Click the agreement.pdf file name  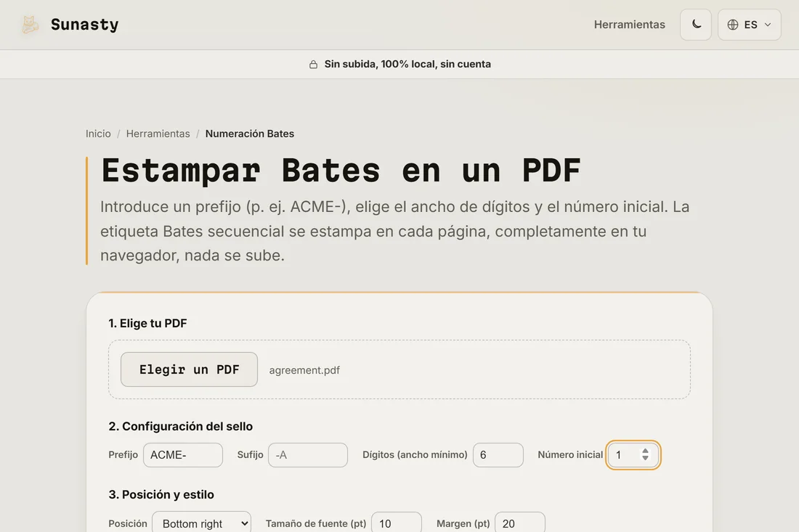point(304,370)
